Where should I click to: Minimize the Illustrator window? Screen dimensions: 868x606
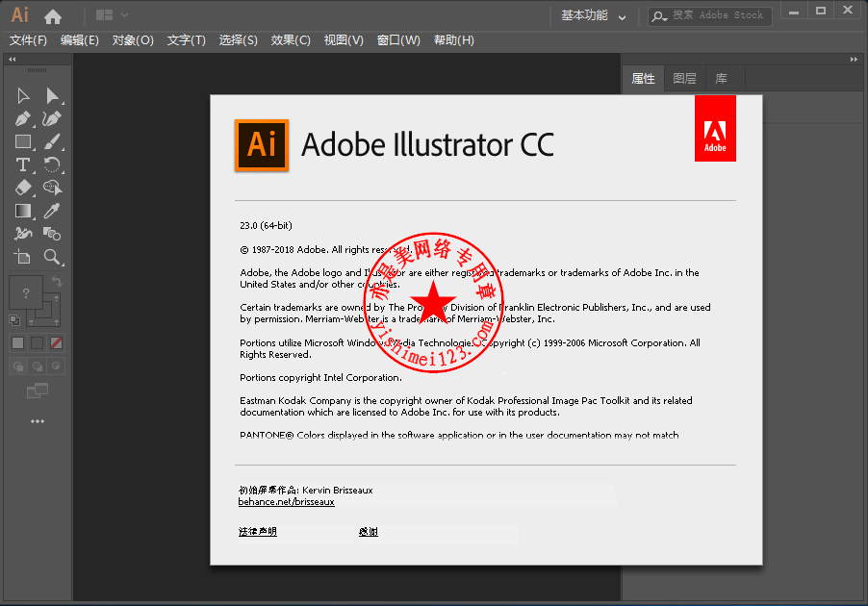794,11
